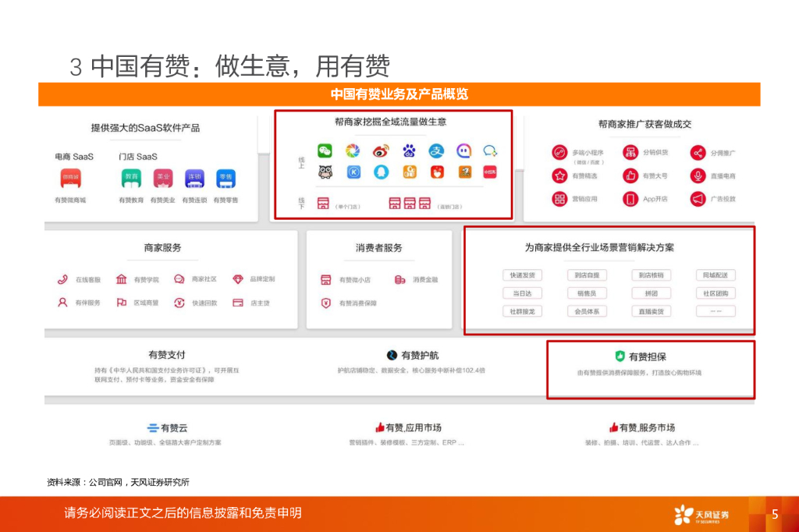Click the 到店核销 button

tap(652, 275)
